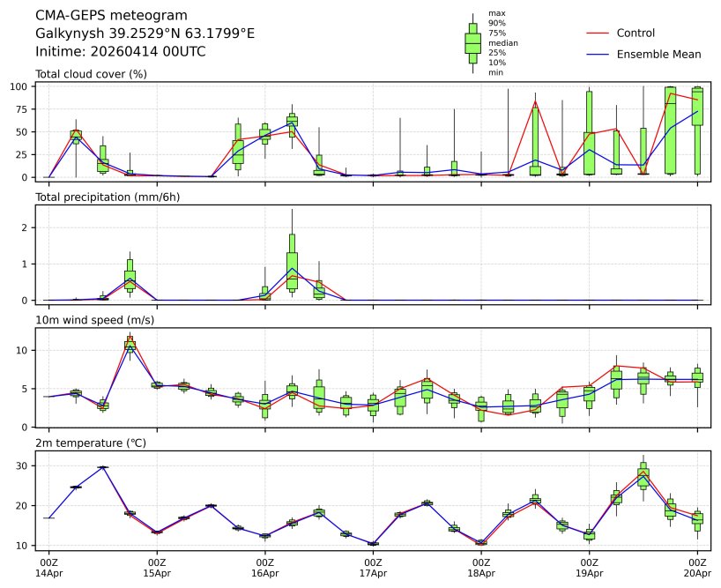Click the Galkynysh coordinates text
The height and width of the screenshot is (588, 721).
(145, 33)
